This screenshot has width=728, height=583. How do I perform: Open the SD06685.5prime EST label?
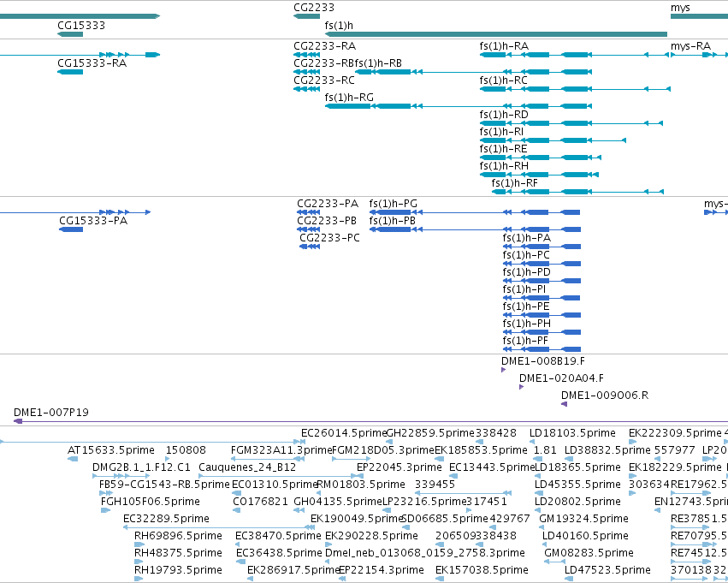click(x=444, y=520)
